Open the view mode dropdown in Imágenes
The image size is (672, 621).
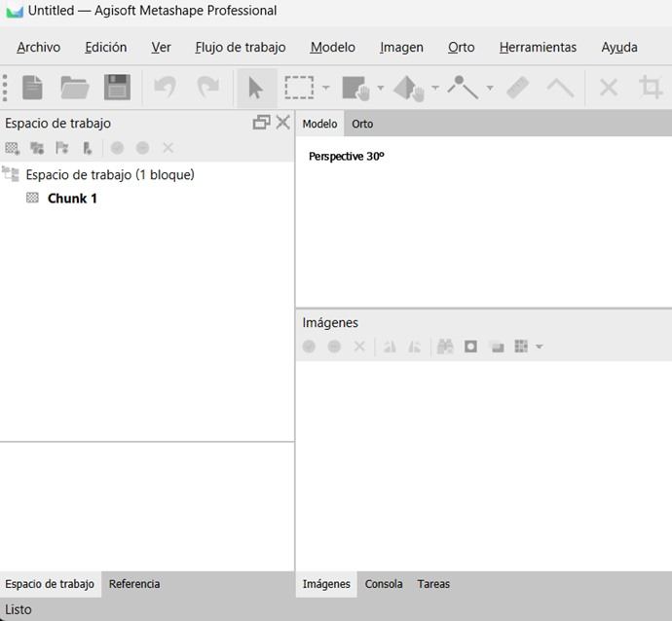point(540,347)
